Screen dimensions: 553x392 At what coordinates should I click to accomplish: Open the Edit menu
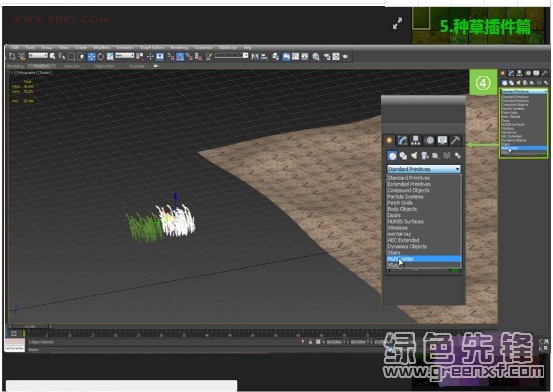(15, 47)
